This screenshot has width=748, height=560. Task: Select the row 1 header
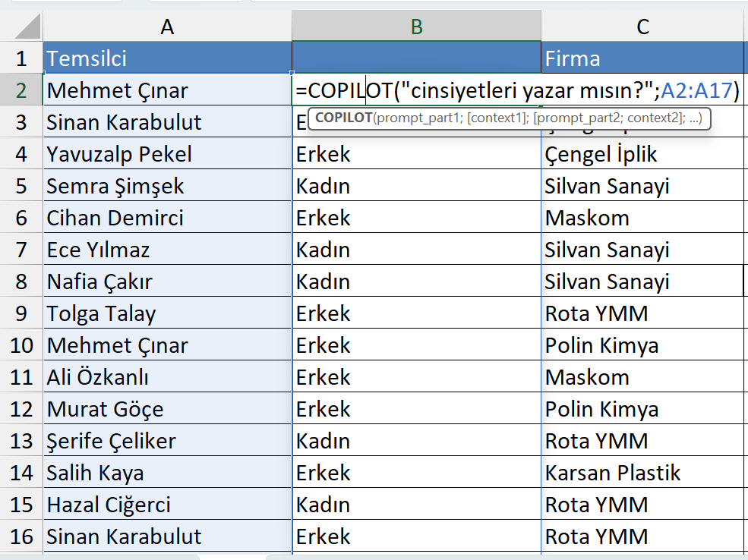pyautogui.click(x=21, y=58)
